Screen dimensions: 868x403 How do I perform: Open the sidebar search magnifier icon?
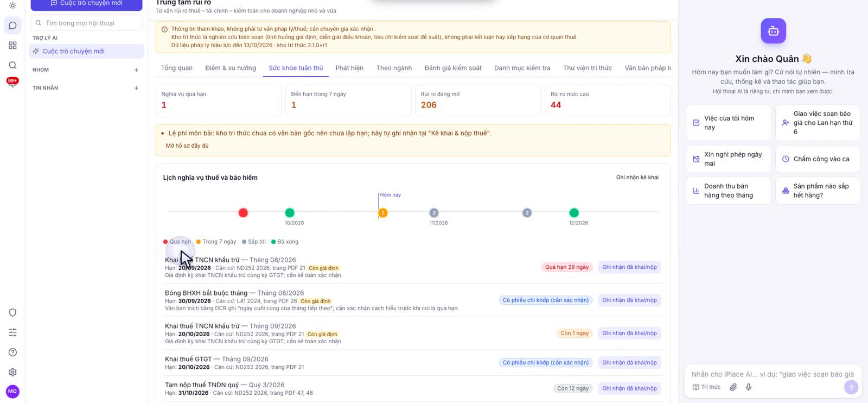click(x=12, y=65)
